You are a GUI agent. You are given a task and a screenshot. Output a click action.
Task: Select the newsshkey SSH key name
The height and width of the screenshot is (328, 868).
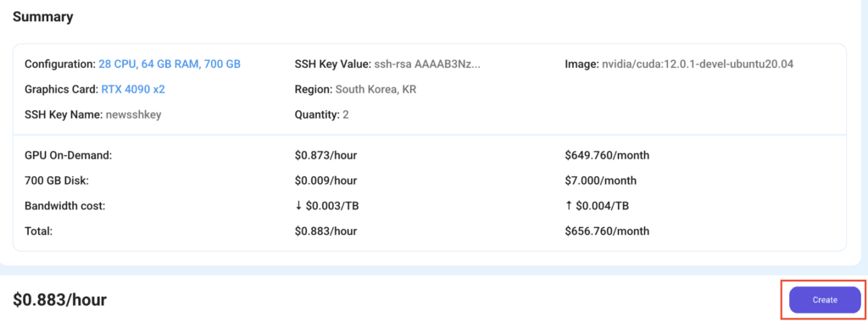click(133, 114)
